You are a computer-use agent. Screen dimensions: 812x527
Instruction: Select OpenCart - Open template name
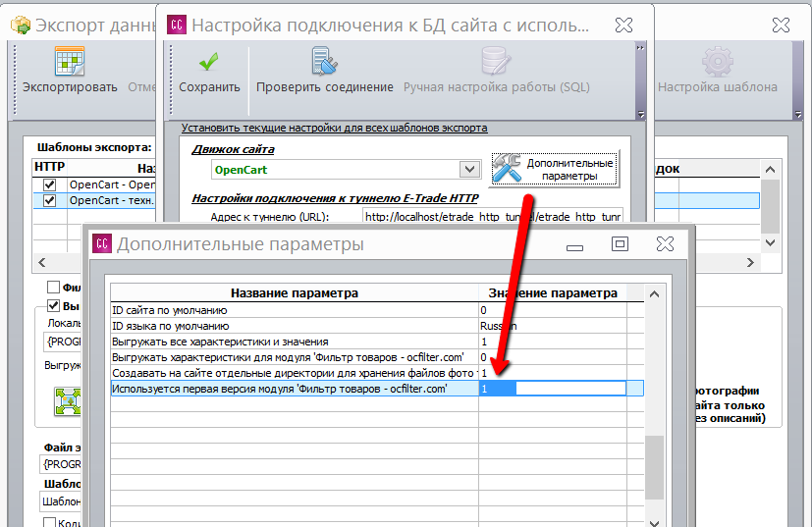coord(112,184)
